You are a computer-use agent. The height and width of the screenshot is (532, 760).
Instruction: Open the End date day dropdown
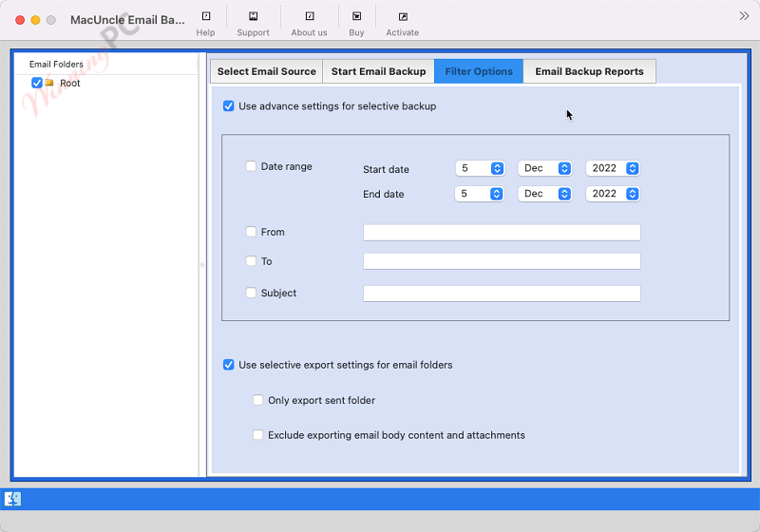click(x=480, y=194)
